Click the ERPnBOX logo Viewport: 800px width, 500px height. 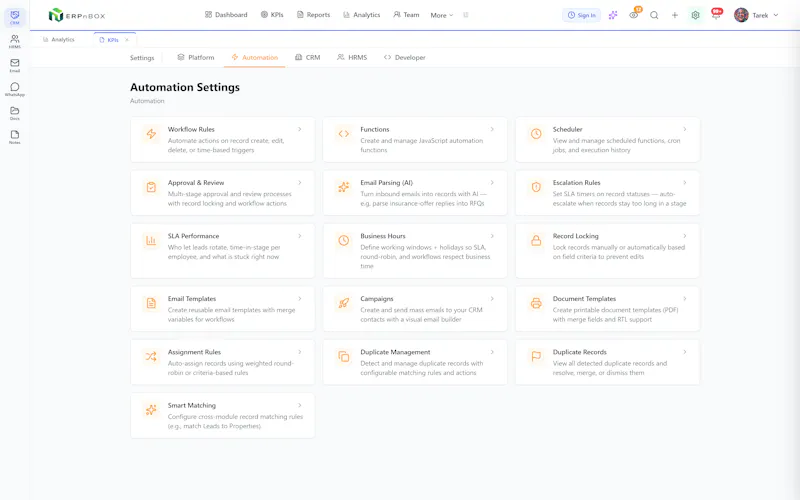pyautogui.click(x=77, y=15)
